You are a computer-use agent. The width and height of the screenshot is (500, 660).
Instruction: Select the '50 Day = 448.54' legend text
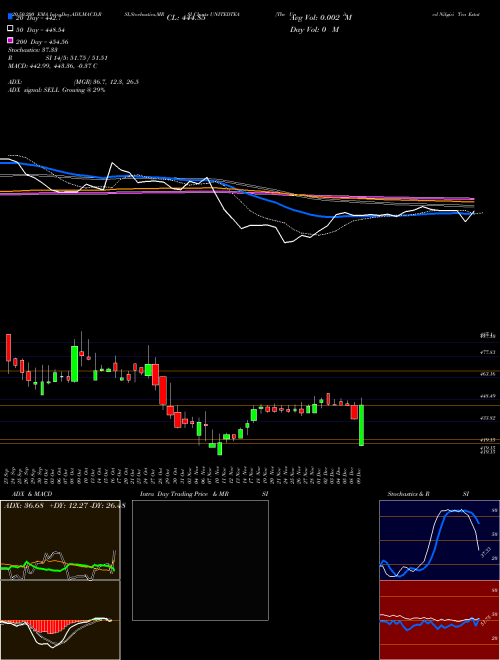point(41,30)
